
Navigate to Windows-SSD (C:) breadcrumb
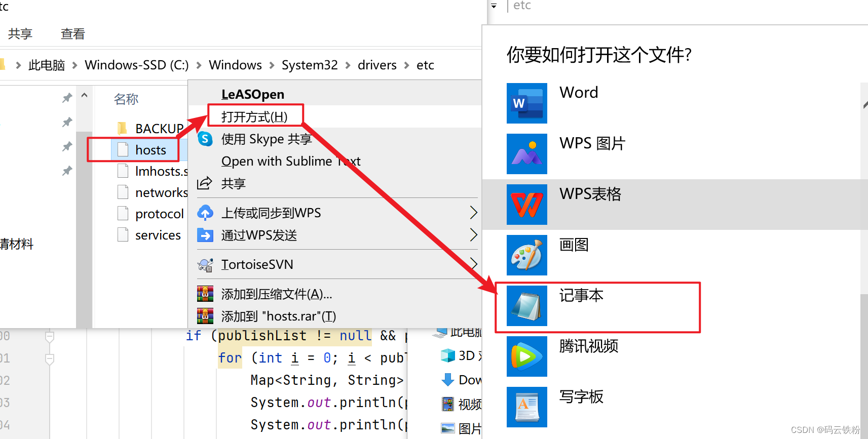pos(137,65)
